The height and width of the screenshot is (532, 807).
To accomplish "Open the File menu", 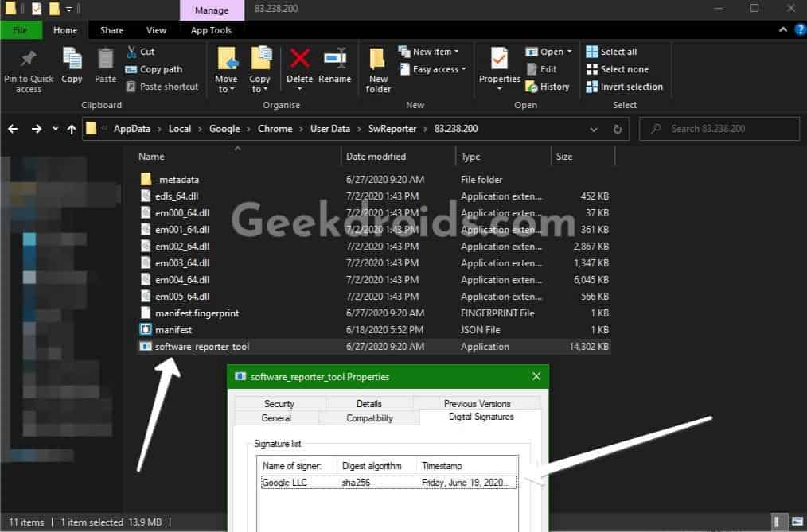I will 21,30.
